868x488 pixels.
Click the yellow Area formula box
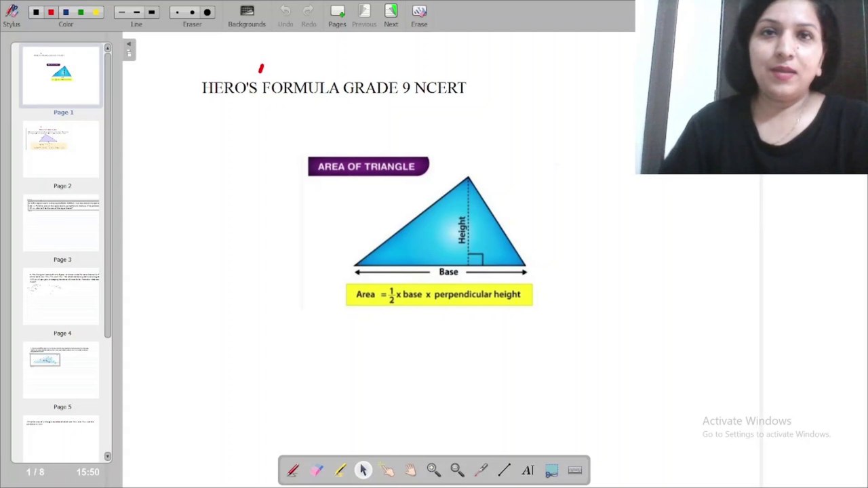(439, 294)
